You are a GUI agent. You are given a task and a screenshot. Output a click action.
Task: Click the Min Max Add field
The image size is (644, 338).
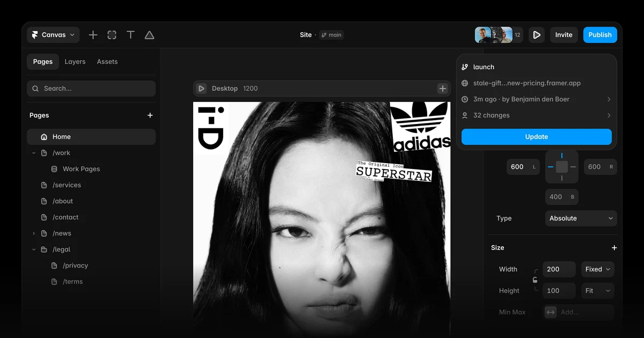[579, 312]
